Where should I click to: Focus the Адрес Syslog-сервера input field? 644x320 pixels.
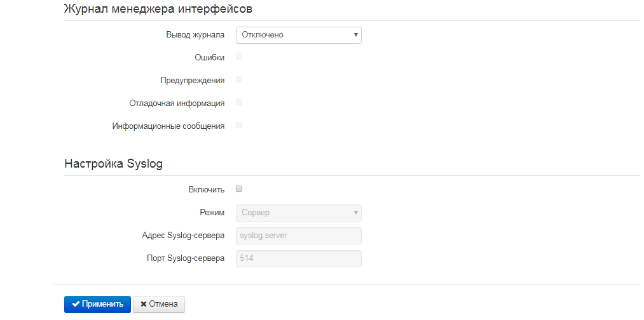(x=298, y=236)
